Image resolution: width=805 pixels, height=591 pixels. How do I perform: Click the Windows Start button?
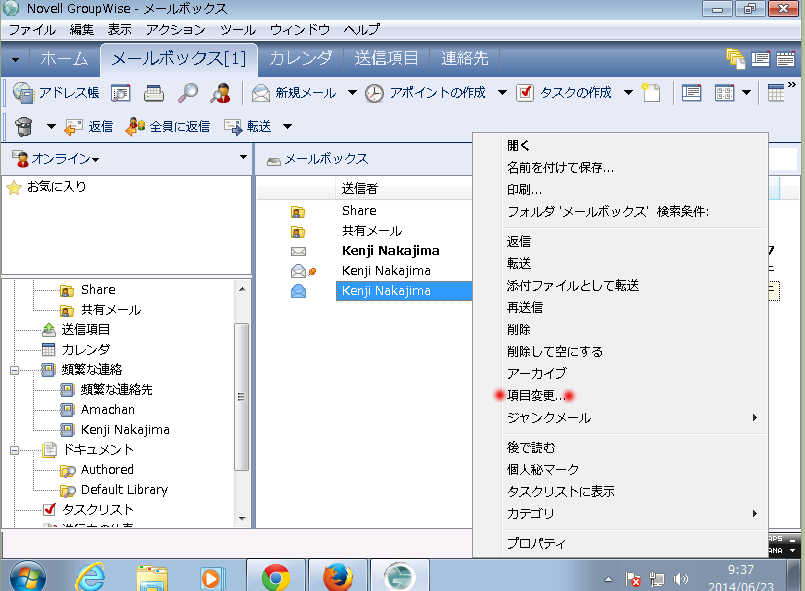pos(27,577)
